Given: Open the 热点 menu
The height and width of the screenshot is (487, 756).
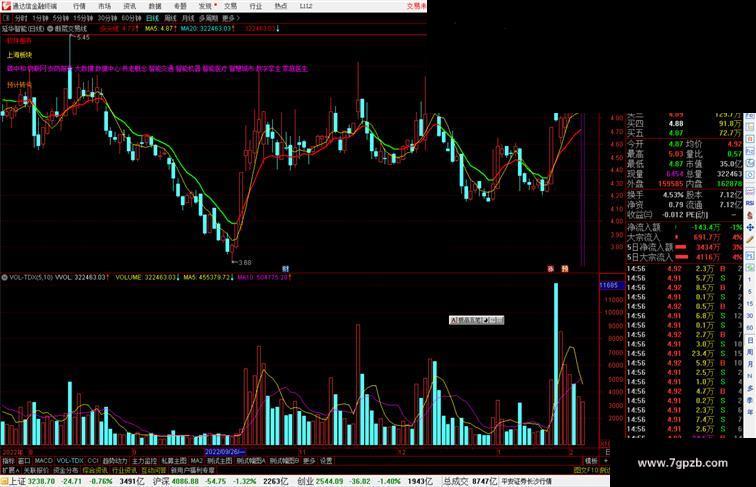Looking at the screenshot, I should (x=281, y=6).
